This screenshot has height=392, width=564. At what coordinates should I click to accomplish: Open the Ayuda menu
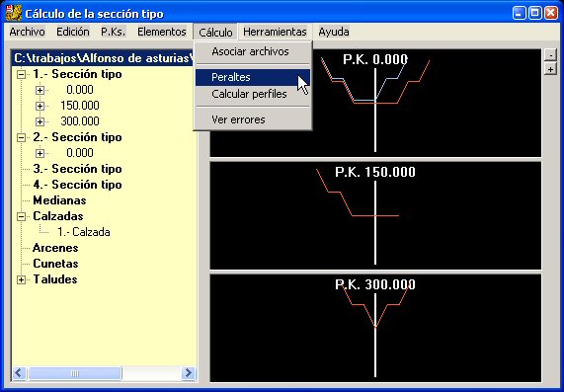(x=334, y=32)
